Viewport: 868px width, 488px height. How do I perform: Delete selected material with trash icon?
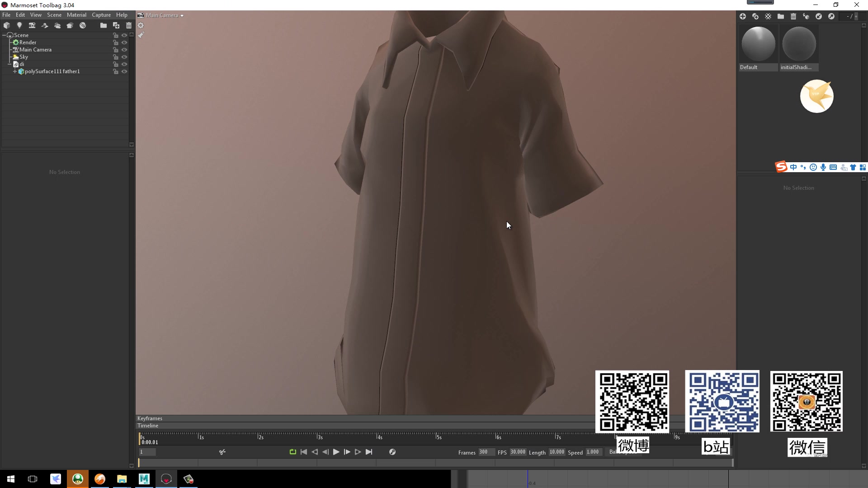(793, 16)
